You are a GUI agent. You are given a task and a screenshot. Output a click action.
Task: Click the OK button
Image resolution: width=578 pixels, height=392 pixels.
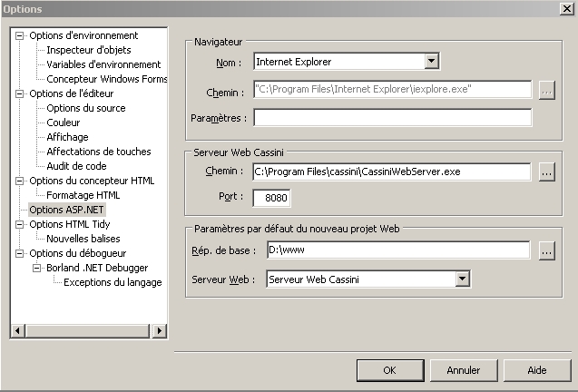click(x=389, y=370)
